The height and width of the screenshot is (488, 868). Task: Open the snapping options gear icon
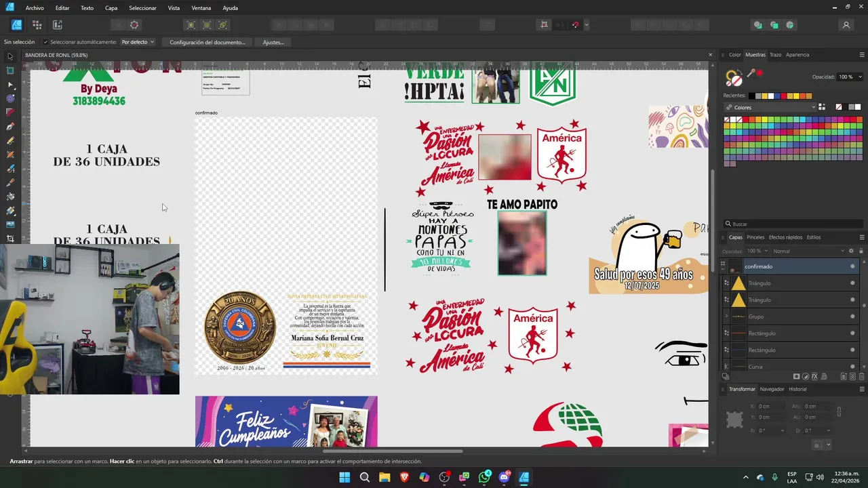134,25
